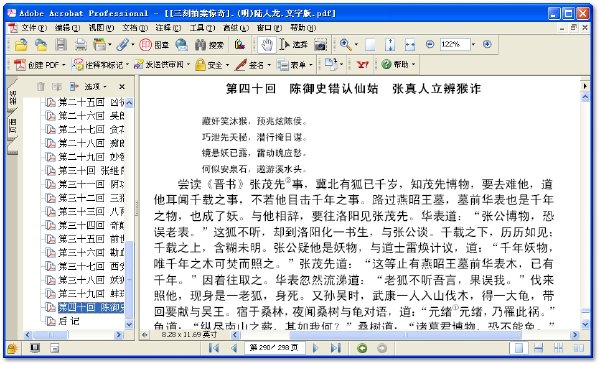Select the Hand tool

coord(266,45)
